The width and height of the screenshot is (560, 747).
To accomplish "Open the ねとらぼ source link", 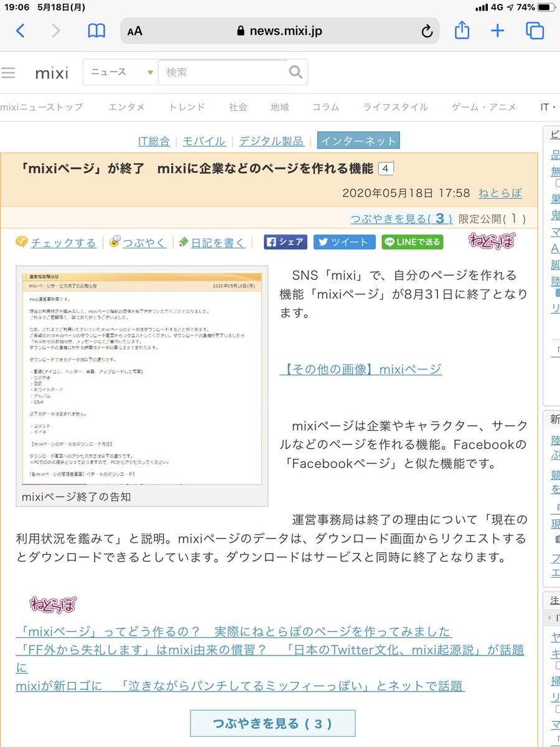I will [500, 193].
